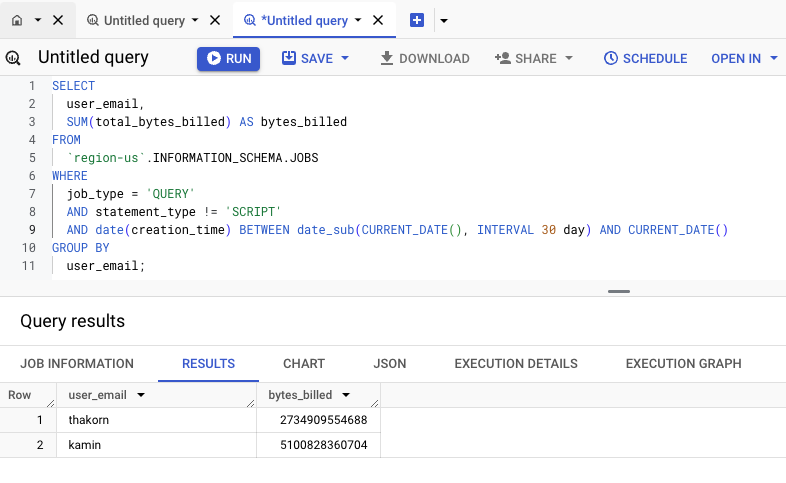This screenshot has height=483, width=786.
Task: Switch to the CHART tab
Action: click(x=304, y=364)
